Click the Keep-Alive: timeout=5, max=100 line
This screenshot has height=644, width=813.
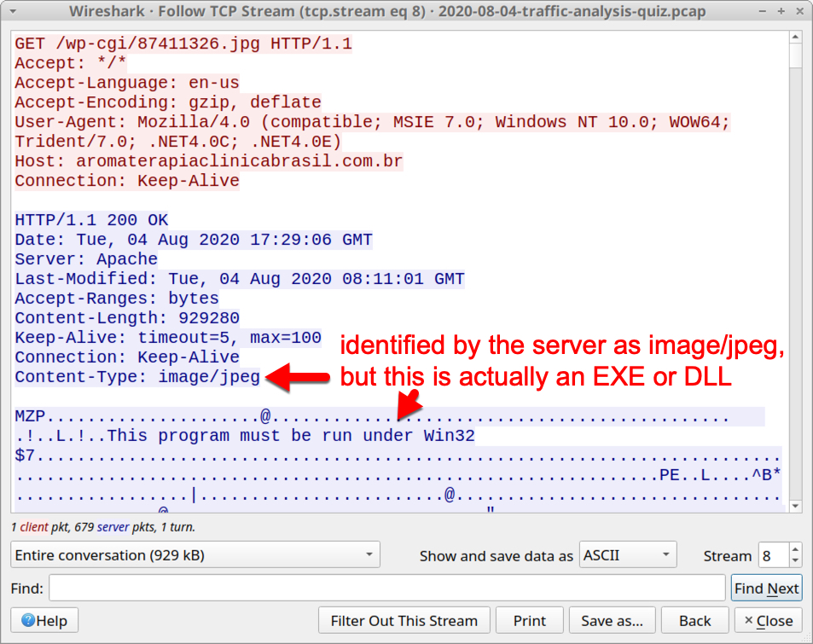[168, 338]
